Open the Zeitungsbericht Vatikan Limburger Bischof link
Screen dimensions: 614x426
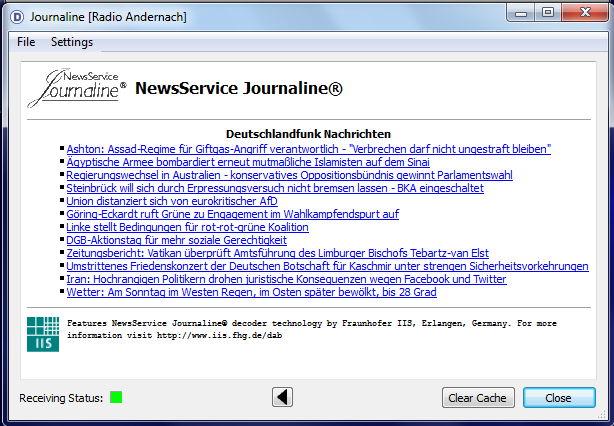[278, 253]
